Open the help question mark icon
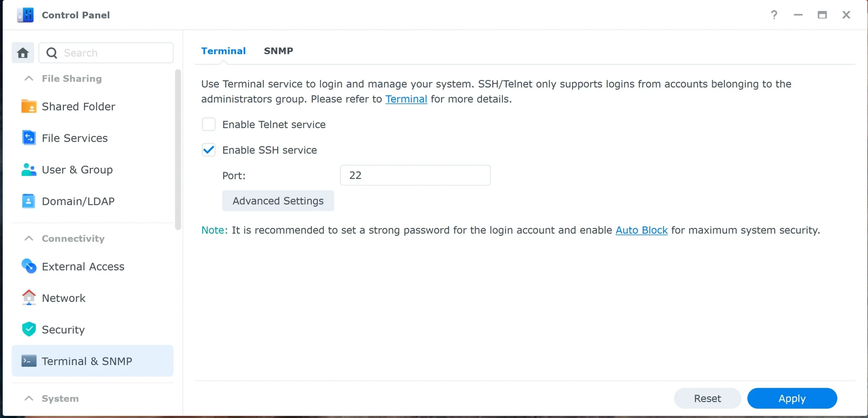This screenshot has width=868, height=418. coord(774,15)
